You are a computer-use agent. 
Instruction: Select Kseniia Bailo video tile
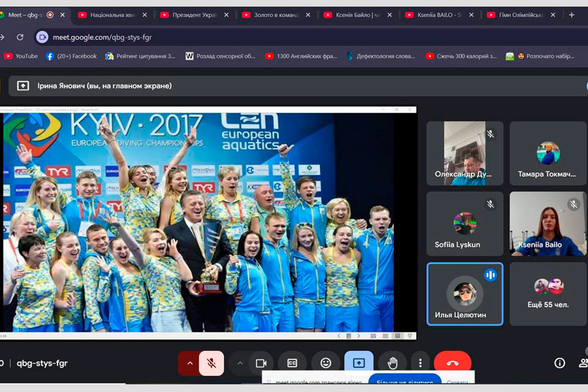[547, 223]
